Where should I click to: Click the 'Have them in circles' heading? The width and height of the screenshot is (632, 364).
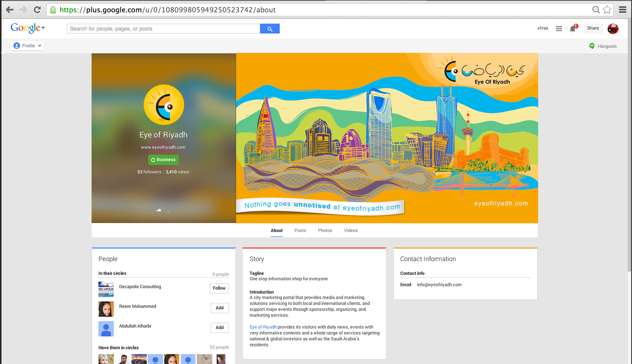point(118,348)
